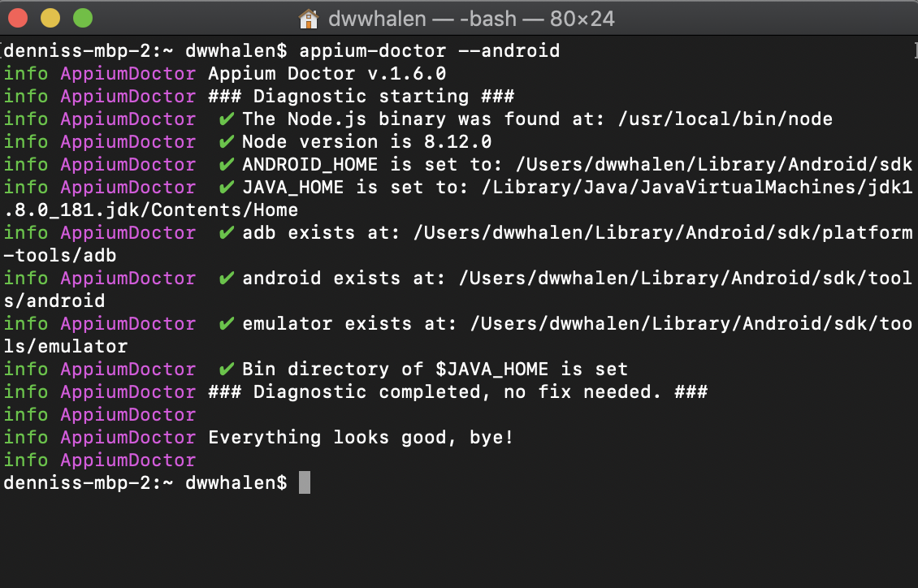Click the checkmark beside Bin directory line
The image size is (918, 588).
click(227, 370)
